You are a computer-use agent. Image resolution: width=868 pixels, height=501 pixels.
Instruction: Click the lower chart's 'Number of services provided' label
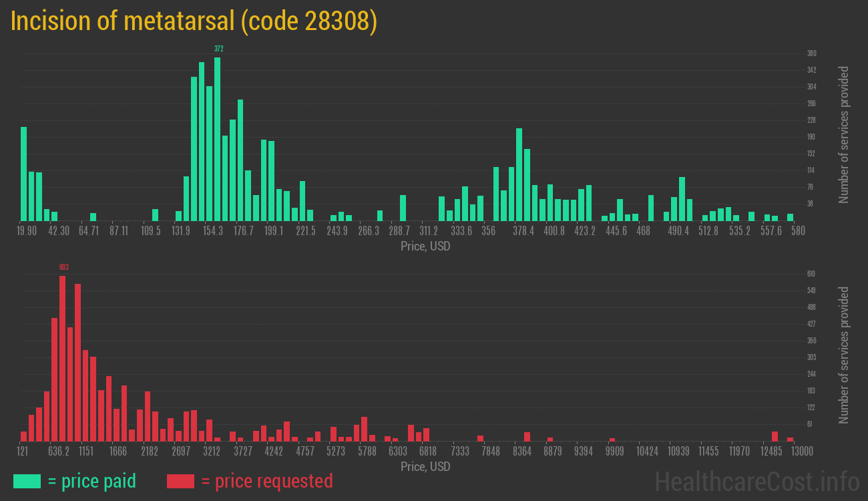pyautogui.click(x=844, y=355)
